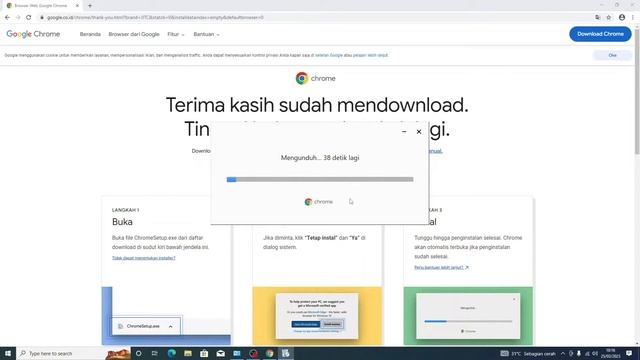The height and width of the screenshot is (360, 640).
Task: Open File Explorer from the taskbar
Action: (x=188, y=353)
